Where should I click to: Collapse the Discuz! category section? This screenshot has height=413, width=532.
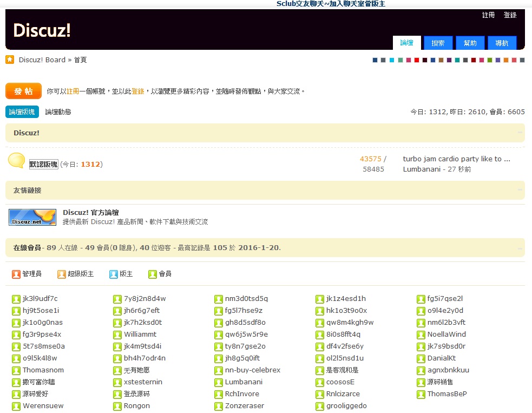[520, 133]
